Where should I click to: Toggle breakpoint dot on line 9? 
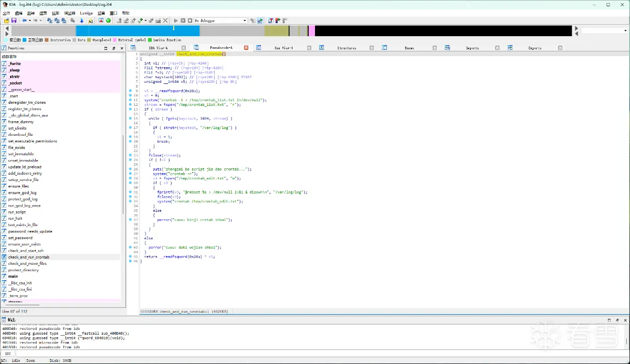(x=131, y=91)
